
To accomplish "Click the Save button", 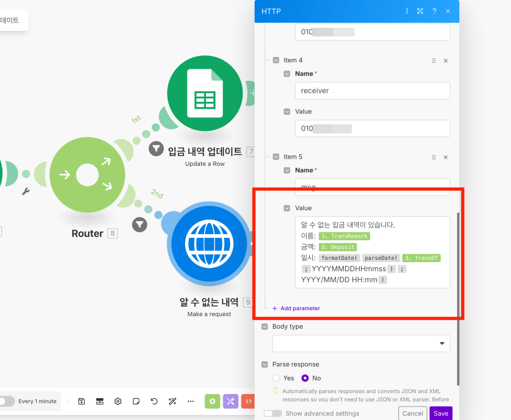I will [441, 413].
